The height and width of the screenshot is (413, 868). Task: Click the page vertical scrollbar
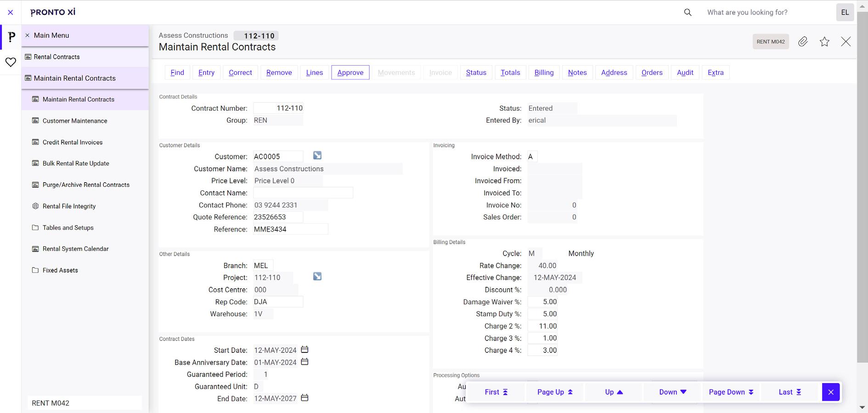pyautogui.click(x=862, y=188)
